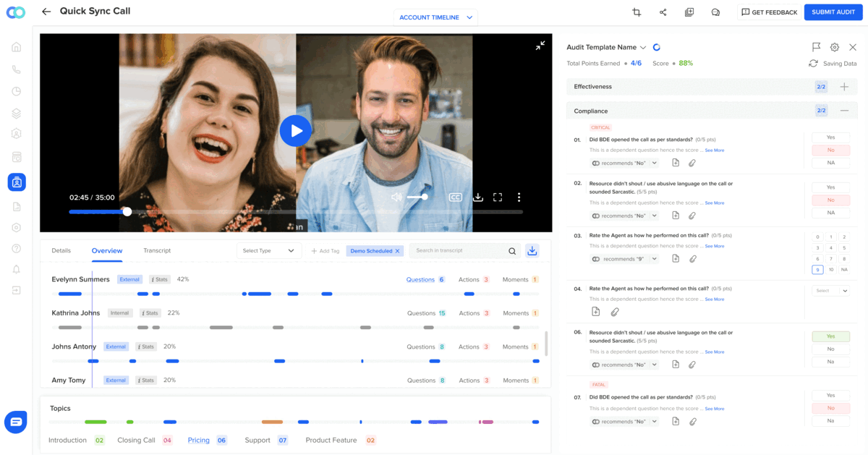Switch to the Transcript tab

pos(157,250)
